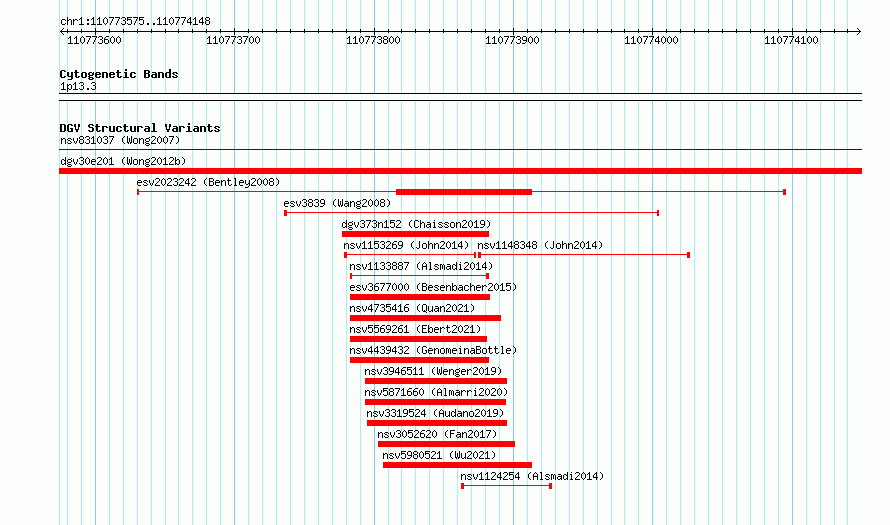Click the nsv3319524 red bar
This screenshot has height=525, width=890.
437,423
